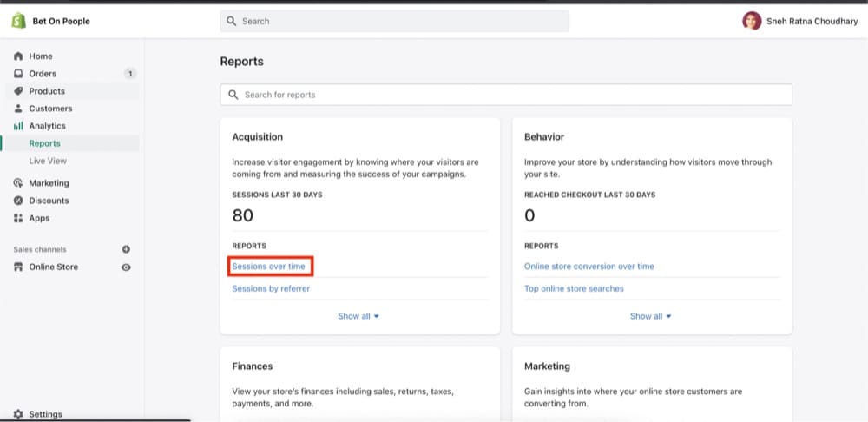Click the Orders inbox icon
Image resolution: width=868 pixels, height=422 pixels.
click(18, 74)
